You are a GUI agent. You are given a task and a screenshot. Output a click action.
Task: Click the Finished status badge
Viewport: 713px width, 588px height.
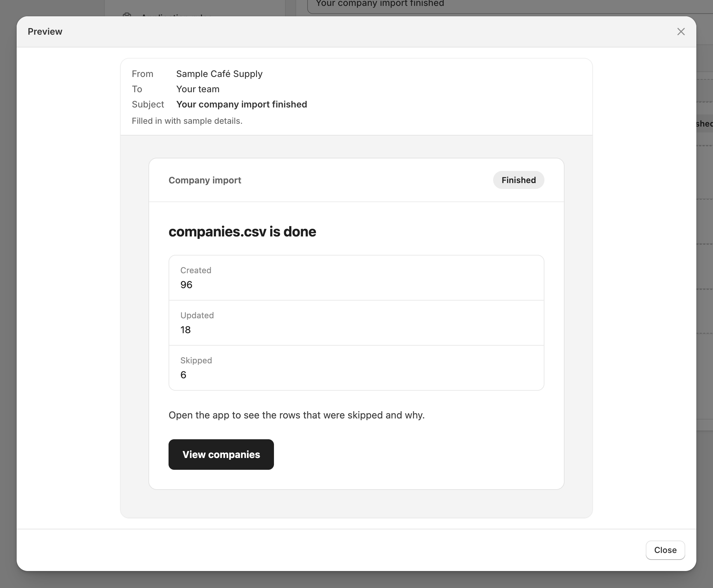coord(518,180)
